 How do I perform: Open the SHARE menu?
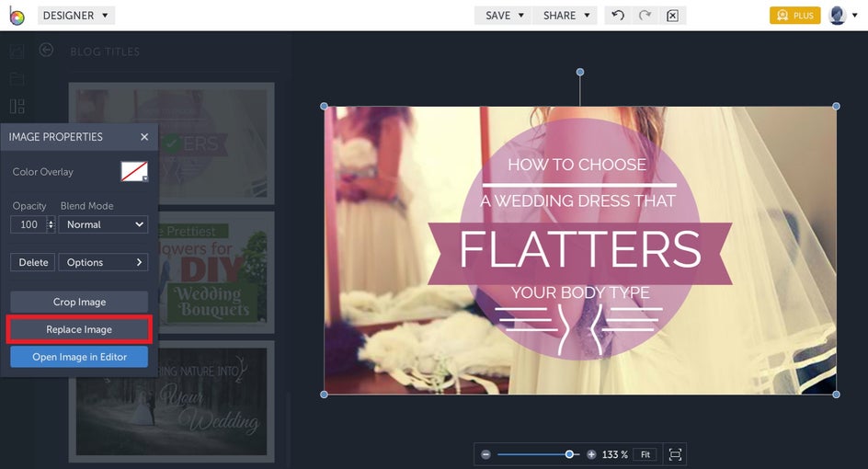click(x=565, y=16)
